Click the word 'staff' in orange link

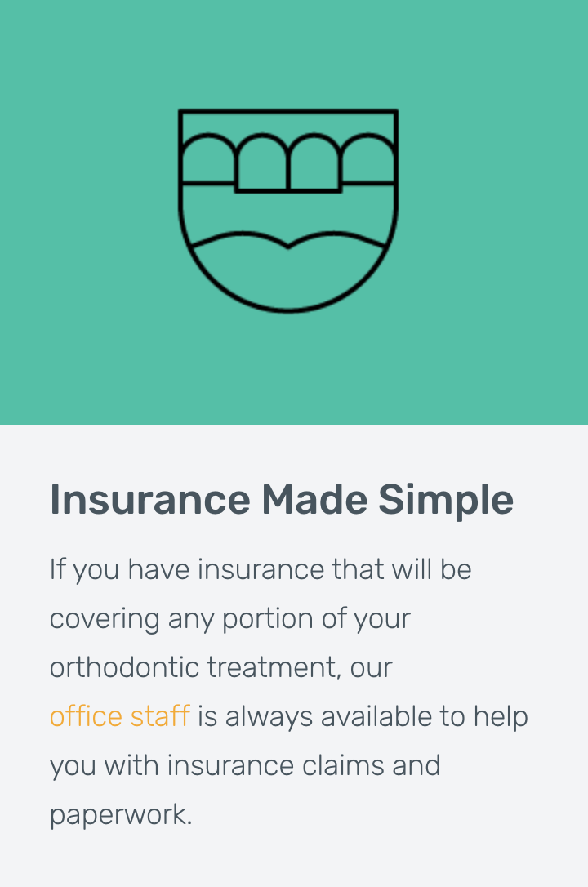[x=160, y=716]
